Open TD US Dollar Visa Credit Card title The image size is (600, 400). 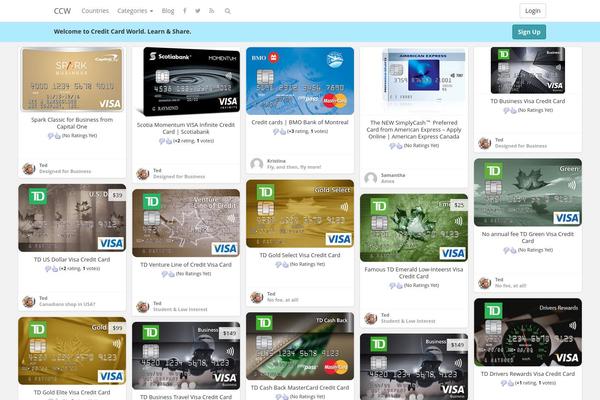click(x=72, y=260)
